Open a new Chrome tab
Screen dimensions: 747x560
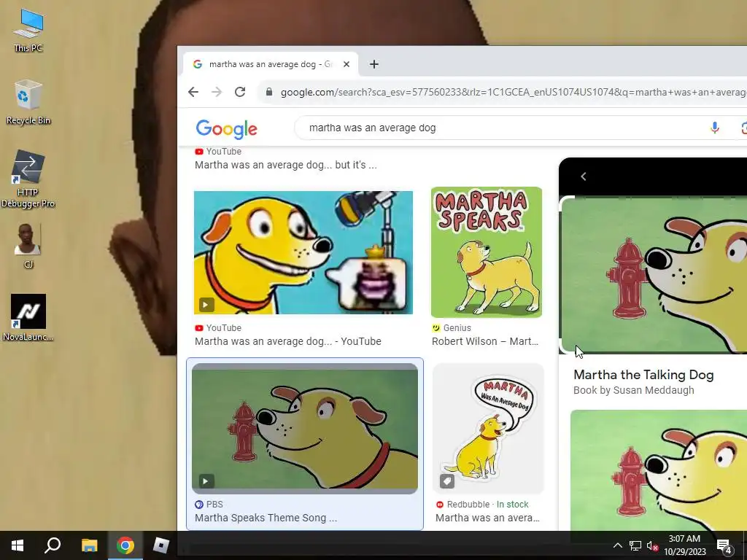coord(374,64)
